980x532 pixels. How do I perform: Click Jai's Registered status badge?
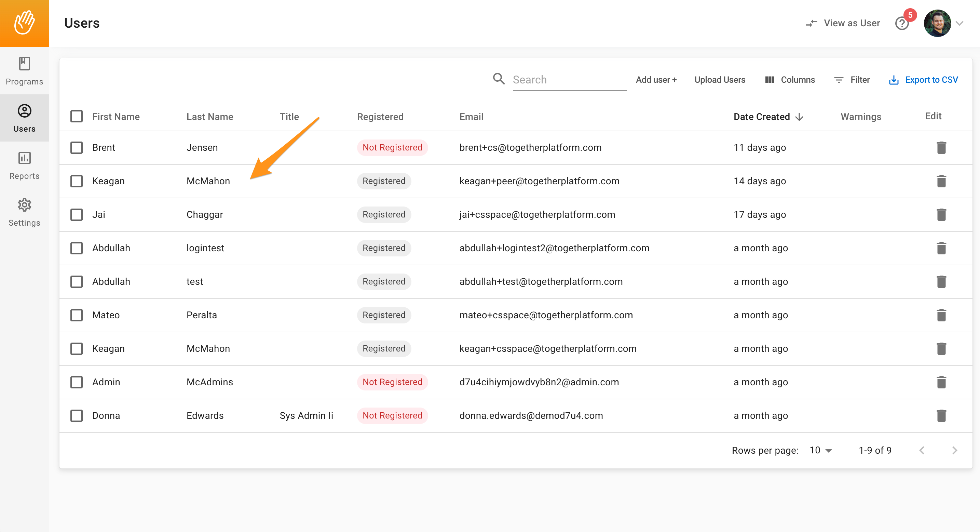[x=384, y=215]
